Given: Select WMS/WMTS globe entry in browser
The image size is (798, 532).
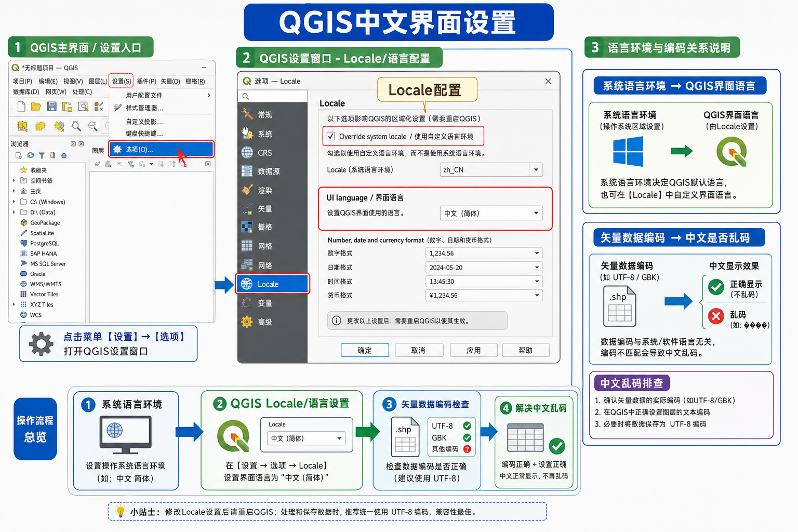Looking at the screenshot, I should coord(41,284).
